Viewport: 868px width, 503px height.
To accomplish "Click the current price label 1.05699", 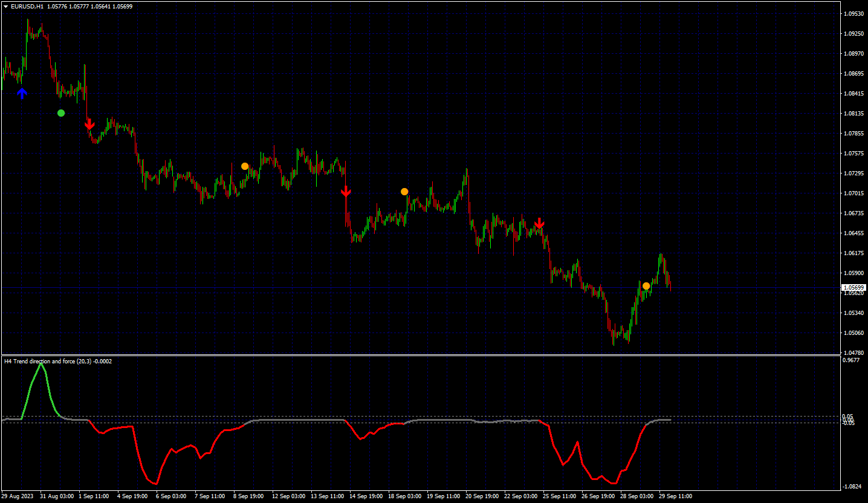I will 853,288.
